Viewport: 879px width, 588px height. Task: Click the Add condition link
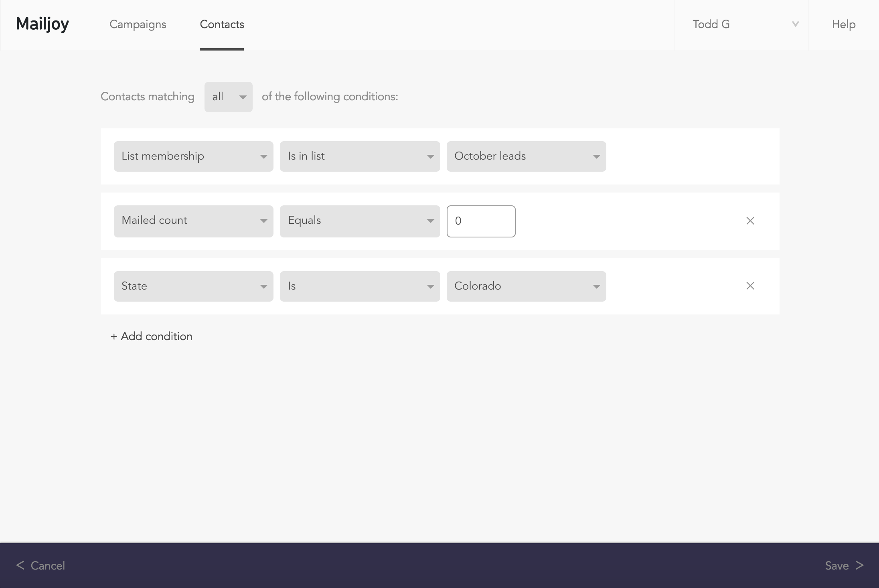tap(151, 336)
